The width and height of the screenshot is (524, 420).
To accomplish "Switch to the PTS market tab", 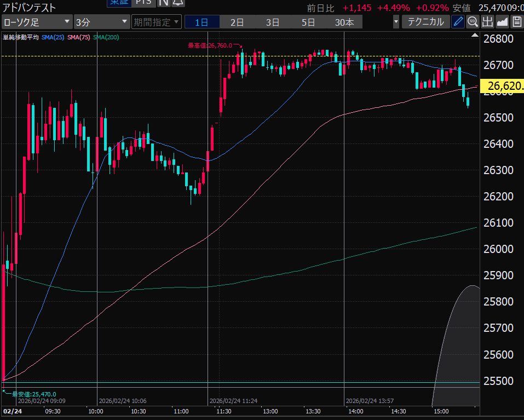I will pyautogui.click(x=144, y=2).
